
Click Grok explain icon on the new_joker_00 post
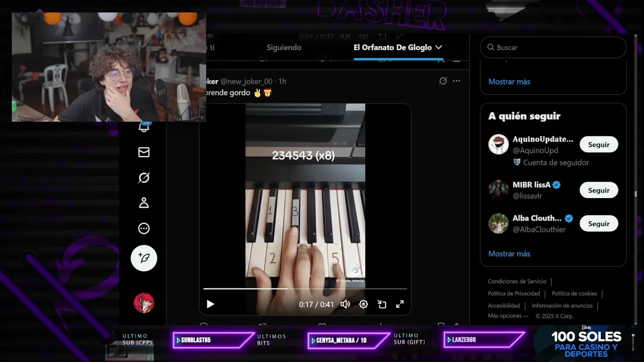(x=443, y=81)
